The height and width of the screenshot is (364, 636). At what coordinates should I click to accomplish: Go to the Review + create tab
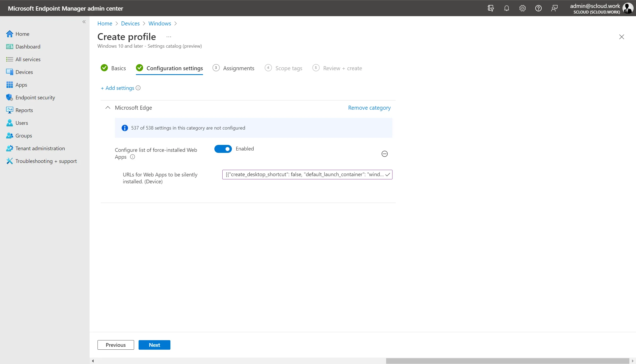pyautogui.click(x=337, y=68)
